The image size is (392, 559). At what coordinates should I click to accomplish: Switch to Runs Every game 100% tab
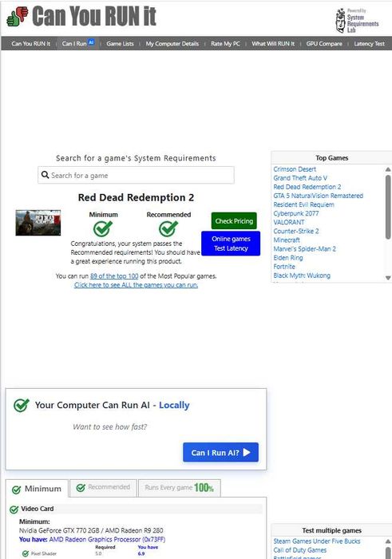[180, 487]
